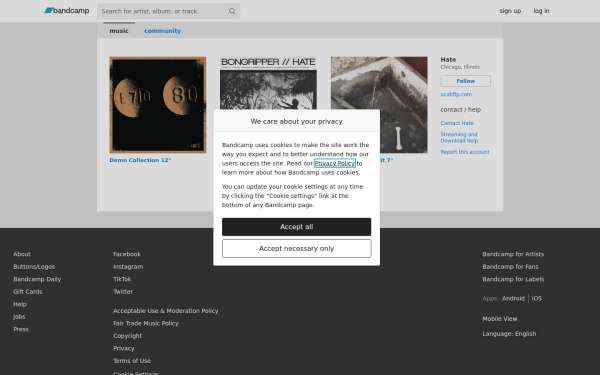The width and height of the screenshot is (600, 375).
Task: Open the About footer link
Action: 22,254
